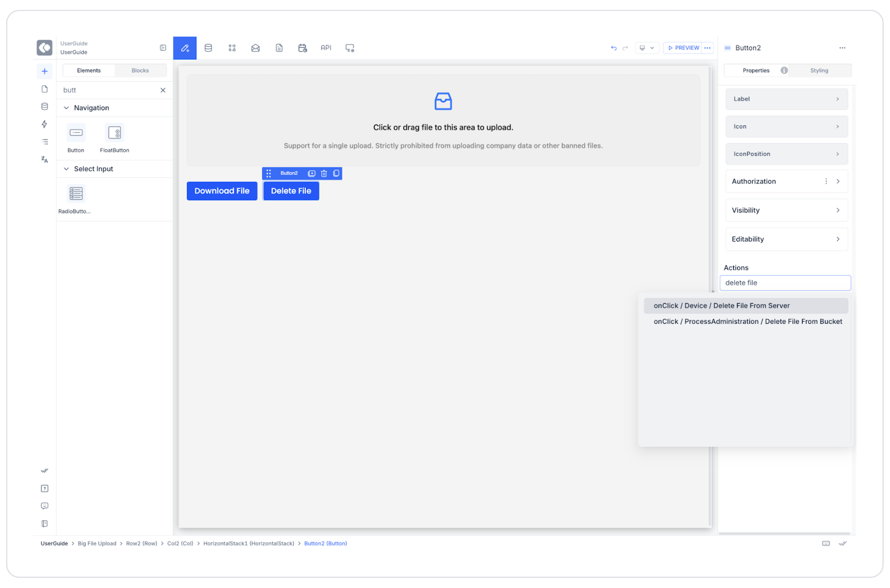The height and width of the screenshot is (588, 890).
Task: Select the FloatButton element
Action: coord(115,138)
